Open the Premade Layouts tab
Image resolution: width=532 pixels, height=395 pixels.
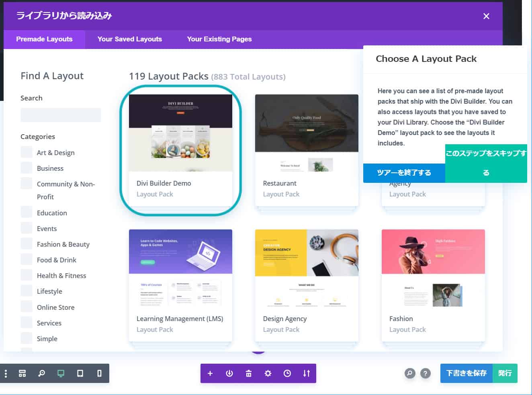click(44, 39)
